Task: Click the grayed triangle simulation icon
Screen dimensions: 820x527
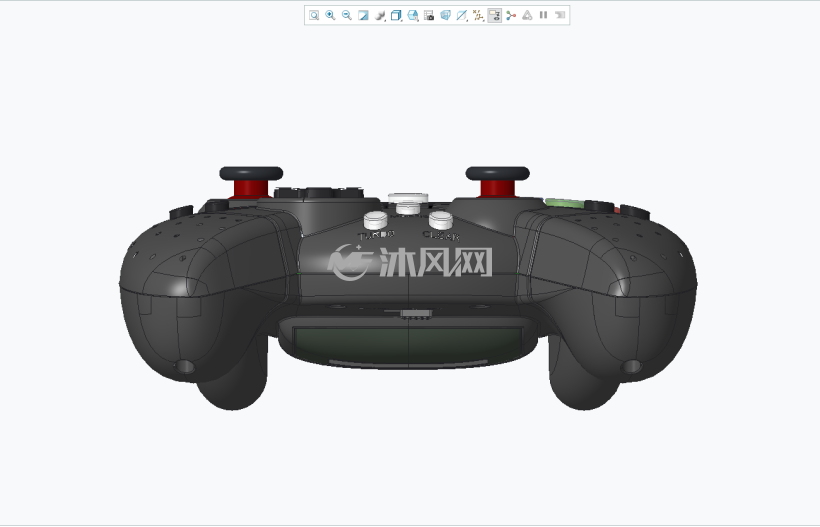Action: click(x=527, y=15)
